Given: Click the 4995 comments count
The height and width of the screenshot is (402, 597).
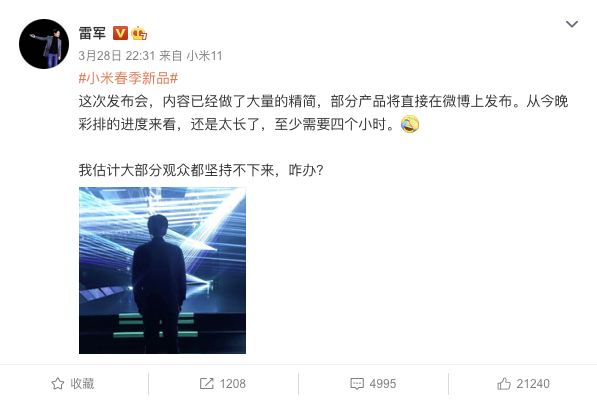Looking at the screenshot, I should pyautogui.click(x=383, y=384).
